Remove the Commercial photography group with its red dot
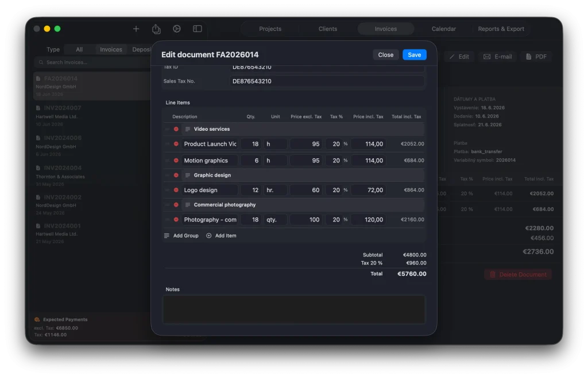This screenshot has width=588, height=378. tap(176, 205)
